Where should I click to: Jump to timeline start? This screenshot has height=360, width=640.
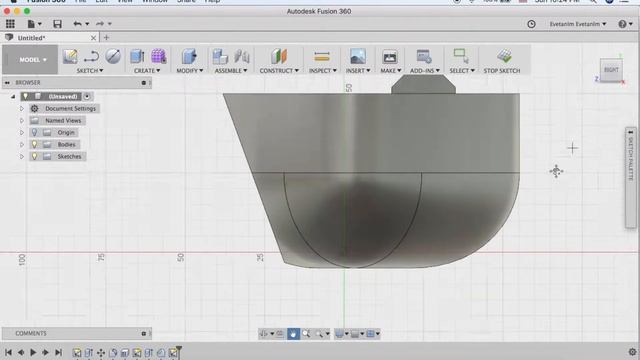(8, 352)
